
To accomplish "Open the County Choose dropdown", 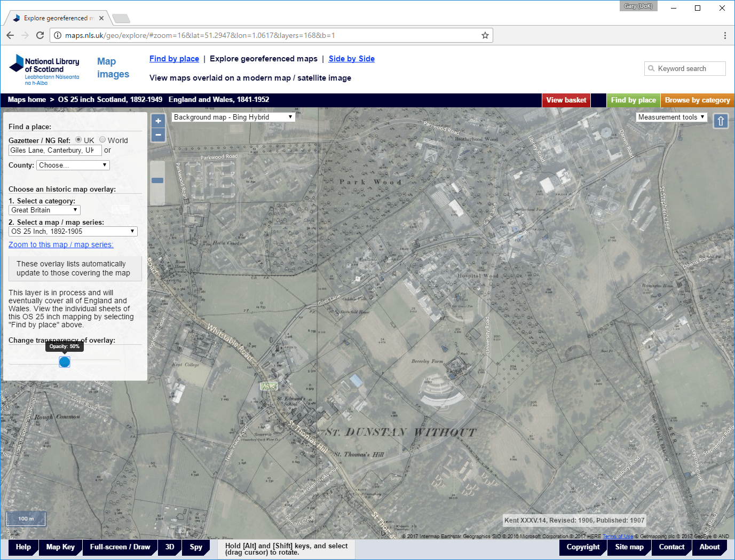I will (73, 165).
